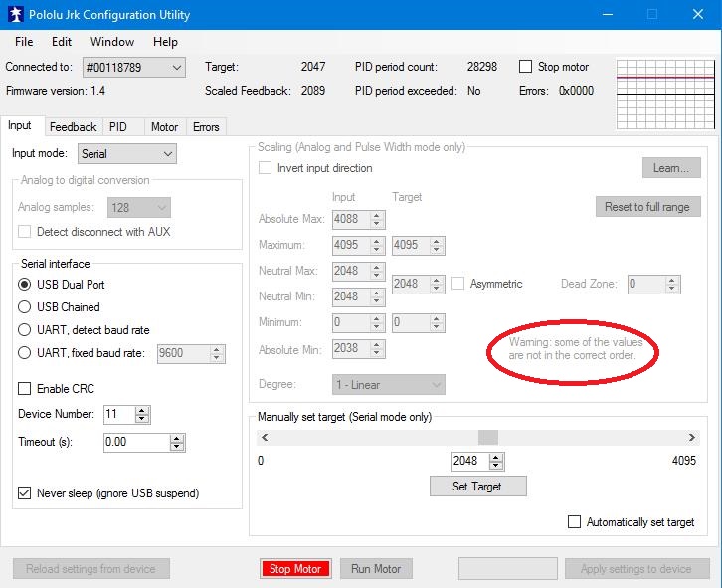Click the Scaled Feedback value 2089
This screenshot has height=588, width=722.
click(x=313, y=91)
